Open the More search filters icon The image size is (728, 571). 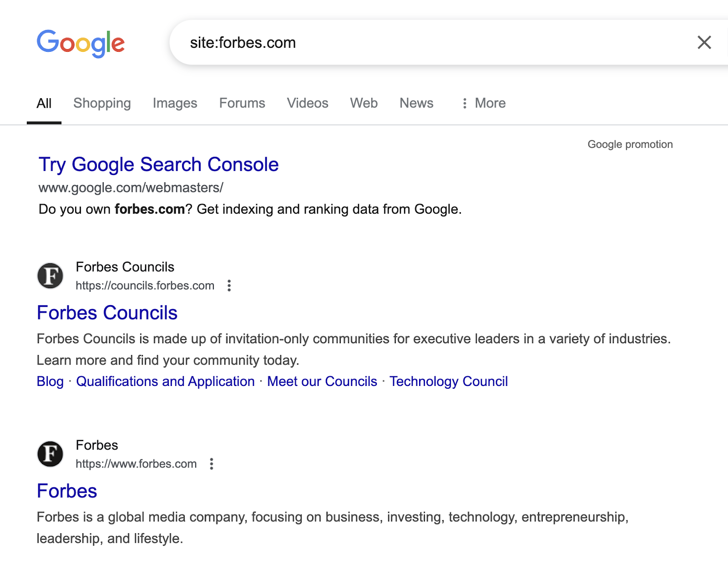point(464,103)
